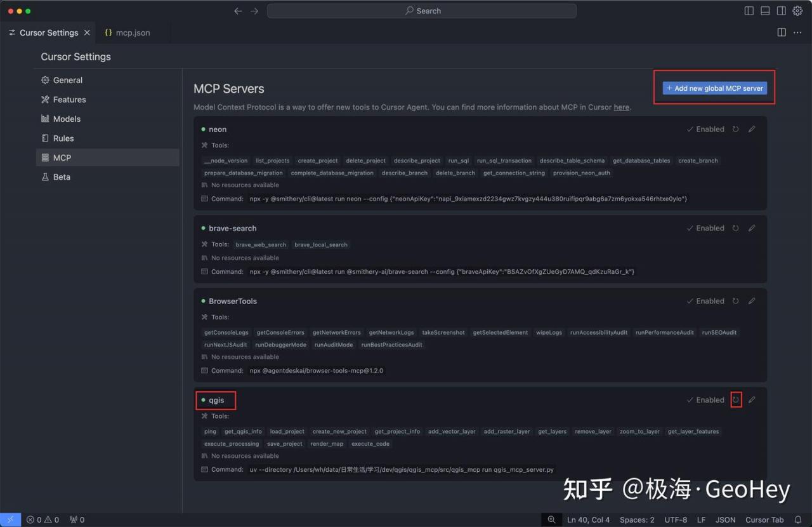Click the brave_local_search tool tag
This screenshot has width=812, height=527.
tap(321, 244)
